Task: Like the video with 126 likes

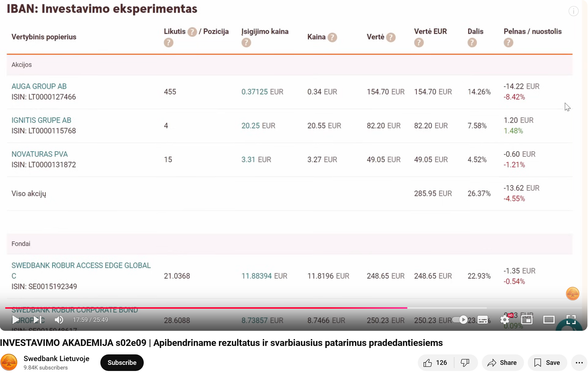Action: click(436, 363)
